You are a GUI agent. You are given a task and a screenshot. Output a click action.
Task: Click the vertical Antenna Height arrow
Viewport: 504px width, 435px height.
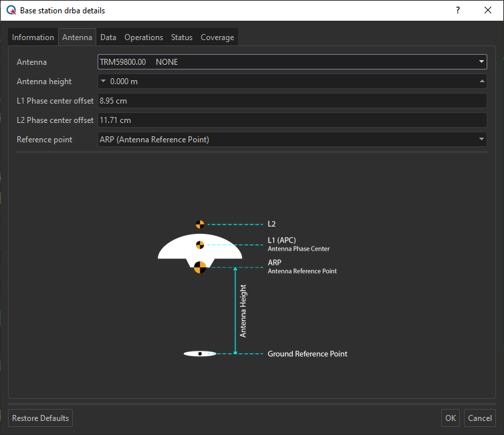coord(235,311)
